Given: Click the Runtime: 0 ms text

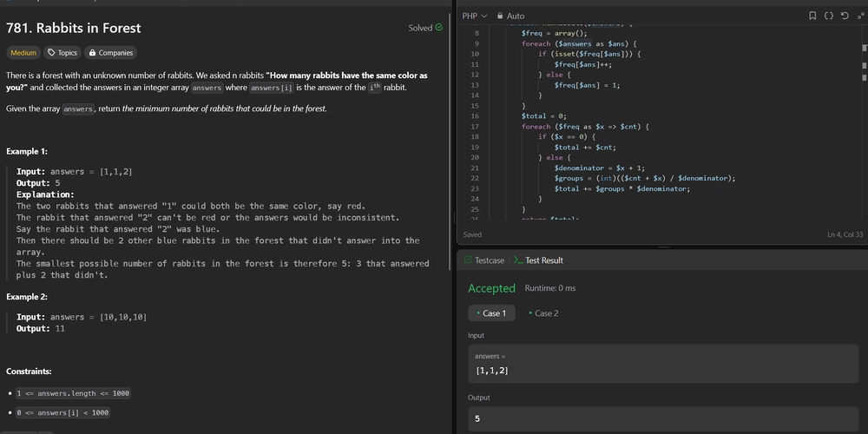Looking at the screenshot, I should point(550,288).
